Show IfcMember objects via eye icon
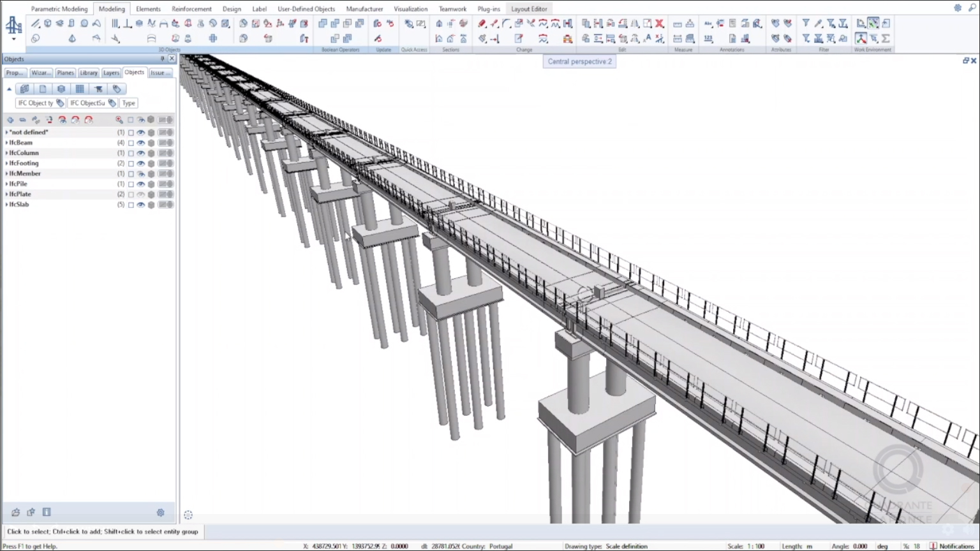The image size is (980, 551). pyautogui.click(x=141, y=173)
